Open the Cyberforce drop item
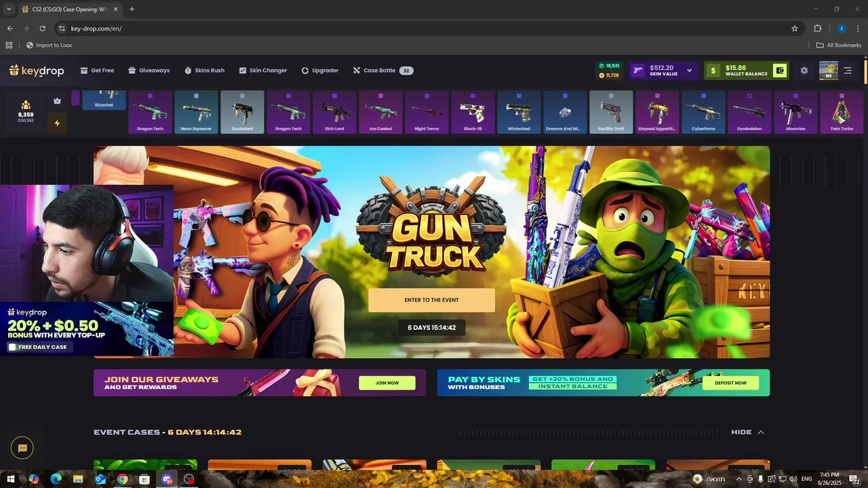The width and height of the screenshot is (868, 488). 703,112
